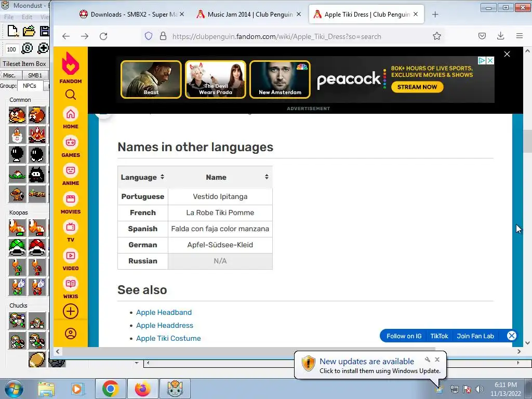Close the advertisement banner with the X
This screenshot has height=399, width=532.
(507, 54)
